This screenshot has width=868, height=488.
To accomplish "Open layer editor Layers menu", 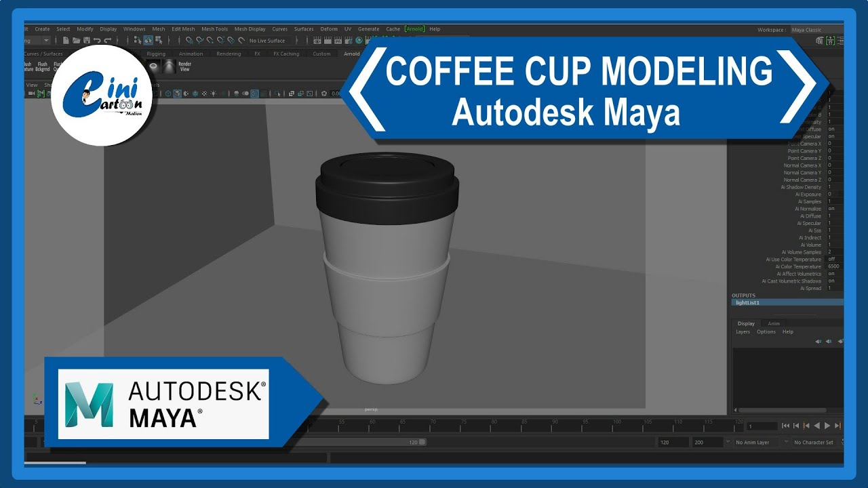I will 743,332.
